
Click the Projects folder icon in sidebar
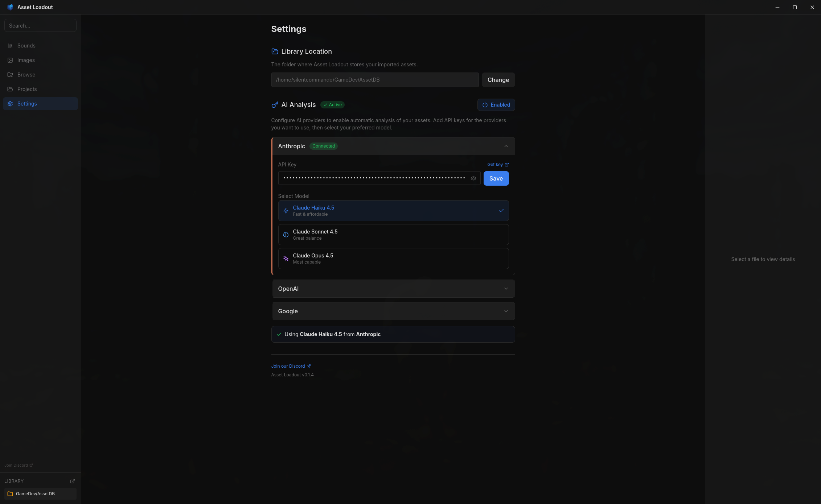tap(10, 89)
